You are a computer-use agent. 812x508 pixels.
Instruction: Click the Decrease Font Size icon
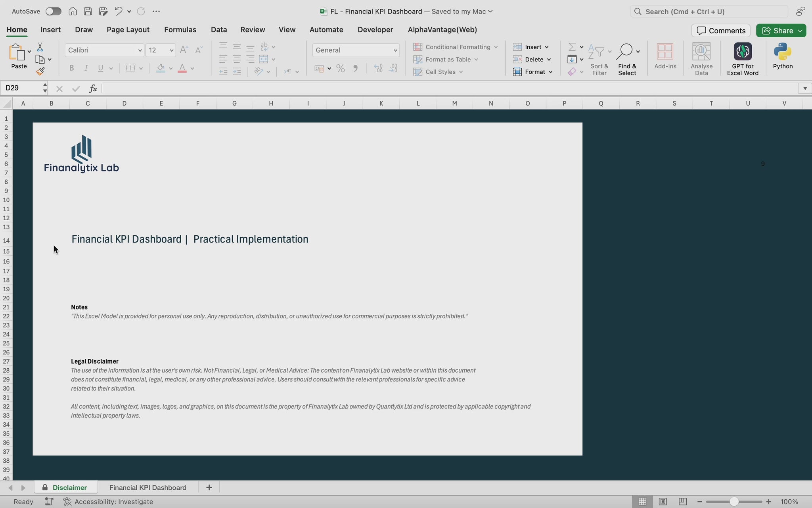point(199,50)
